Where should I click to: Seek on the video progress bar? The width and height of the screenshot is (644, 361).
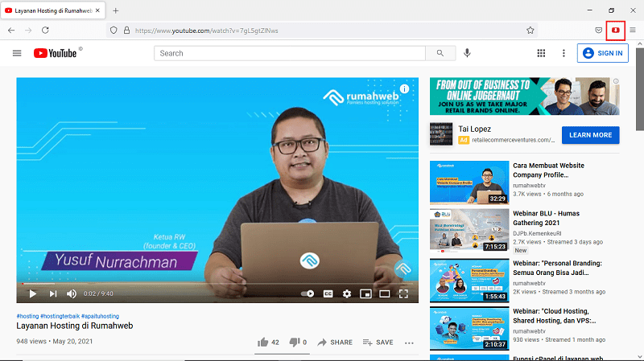coord(217,284)
